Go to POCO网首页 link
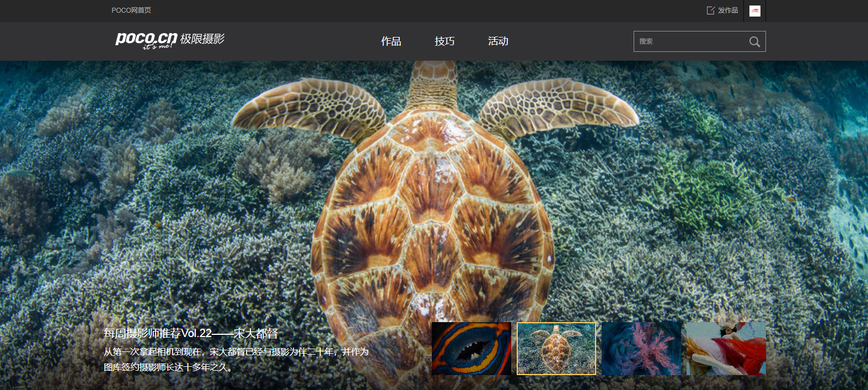Image resolution: width=868 pixels, height=390 pixels. click(x=131, y=10)
